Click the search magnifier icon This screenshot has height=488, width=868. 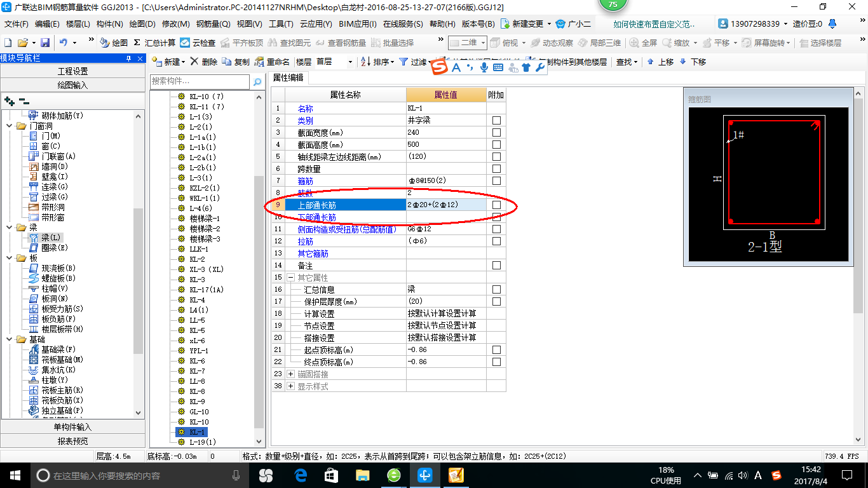coord(257,82)
